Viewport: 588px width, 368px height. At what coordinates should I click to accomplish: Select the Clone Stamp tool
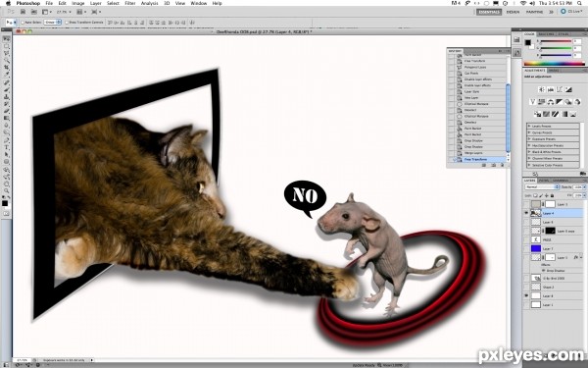[x=7, y=97]
